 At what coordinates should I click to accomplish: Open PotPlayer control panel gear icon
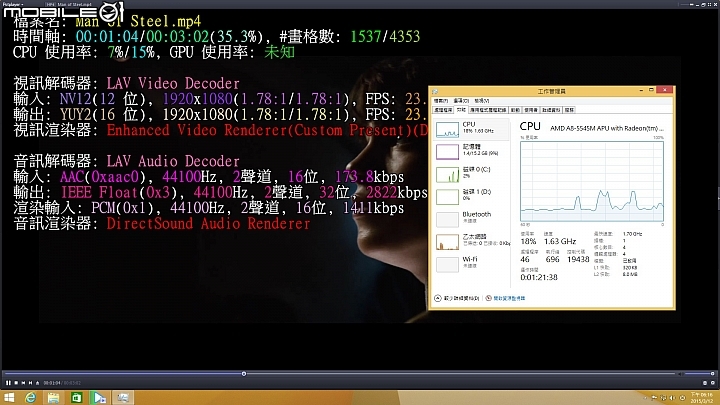tap(713, 382)
